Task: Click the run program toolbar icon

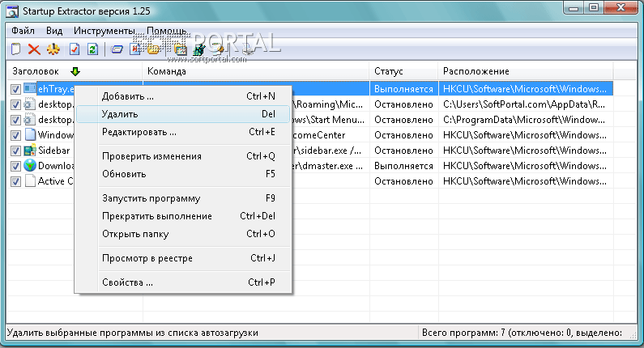Action: coord(117,49)
